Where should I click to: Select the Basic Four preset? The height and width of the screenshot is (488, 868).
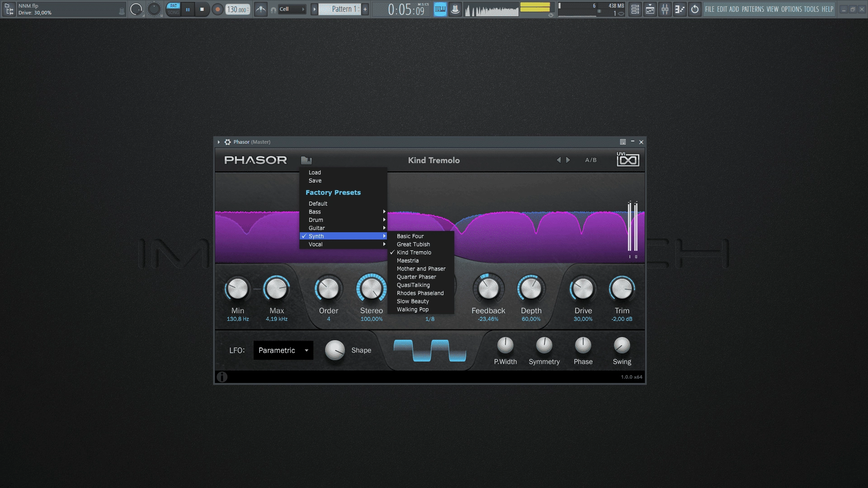point(421,236)
